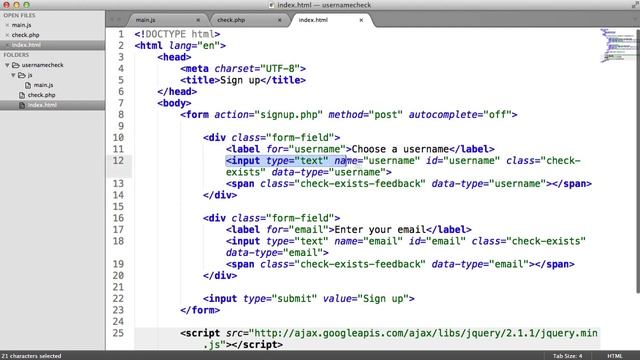640x360 pixels.
Task: Collapse the js subfolder
Action: (13, 75)
